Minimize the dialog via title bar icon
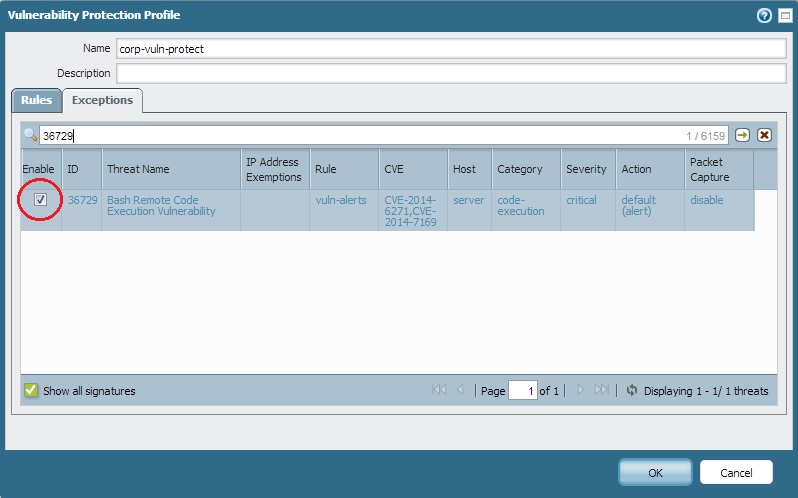The width and height of the screenshot is (798, 498). [785, 16]
